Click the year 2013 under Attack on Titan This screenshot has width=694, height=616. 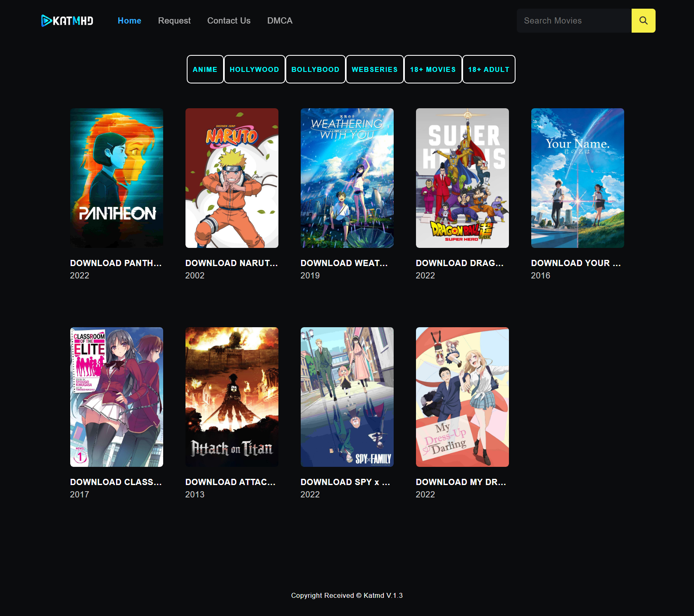tap(195, 495)
